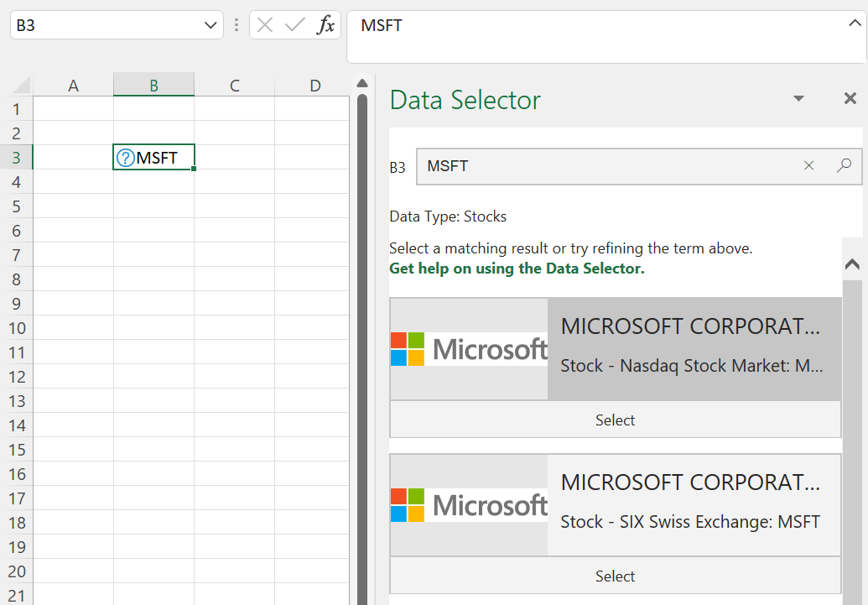Click the MSFT text in cell B3
The image size is (868, 605).
click(x=157, y=158)
